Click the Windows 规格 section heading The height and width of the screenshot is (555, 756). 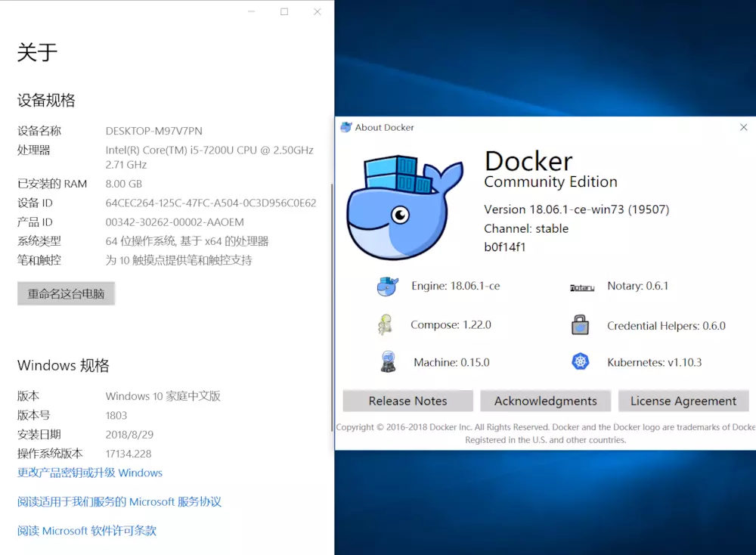tap(64, 365)
